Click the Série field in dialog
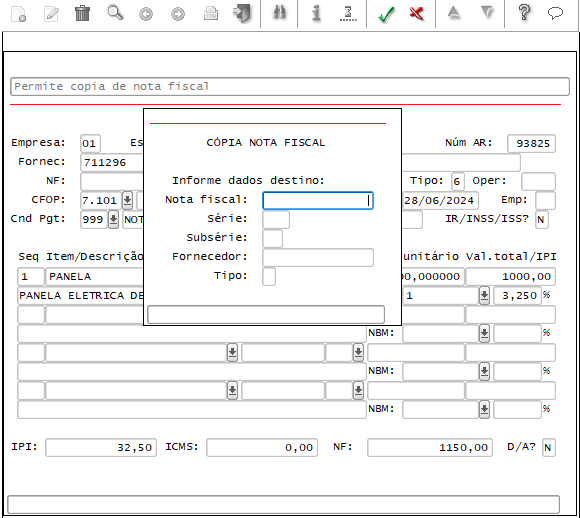Viewport: 580px width, 518px height. [x=276, y=220]
